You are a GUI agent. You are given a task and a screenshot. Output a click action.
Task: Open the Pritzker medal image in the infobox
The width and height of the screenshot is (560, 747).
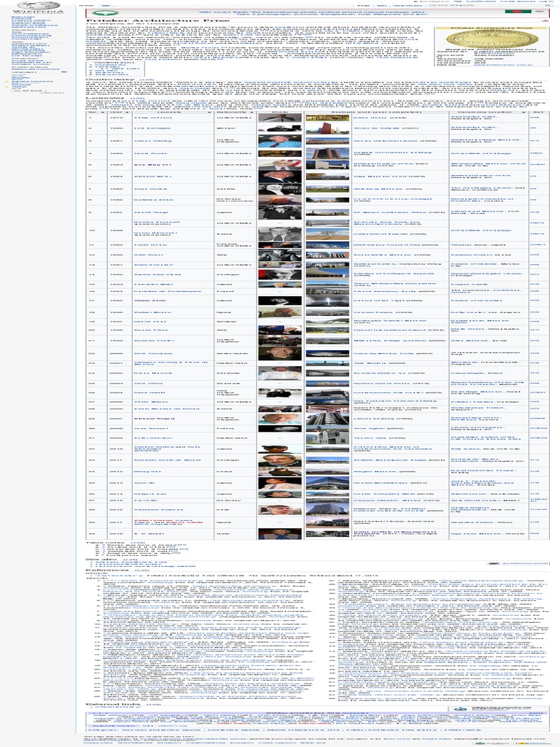492,39
